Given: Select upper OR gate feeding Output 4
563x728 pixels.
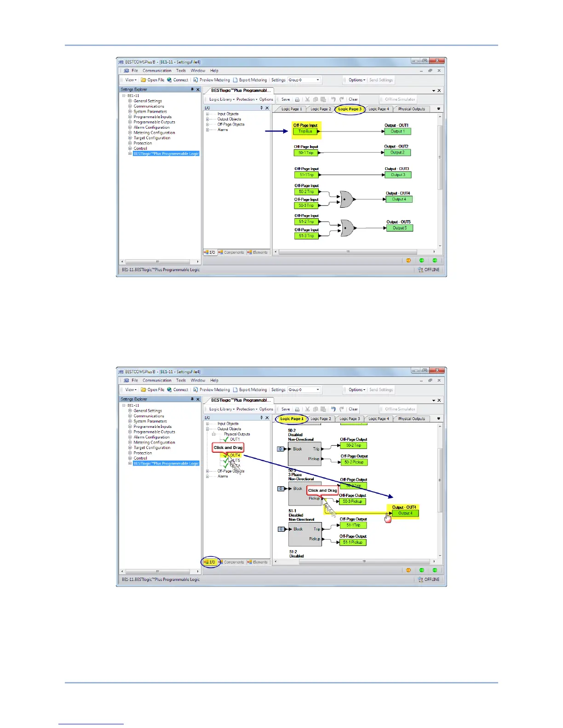Looking at the screenshot, I should pos(347,199).
